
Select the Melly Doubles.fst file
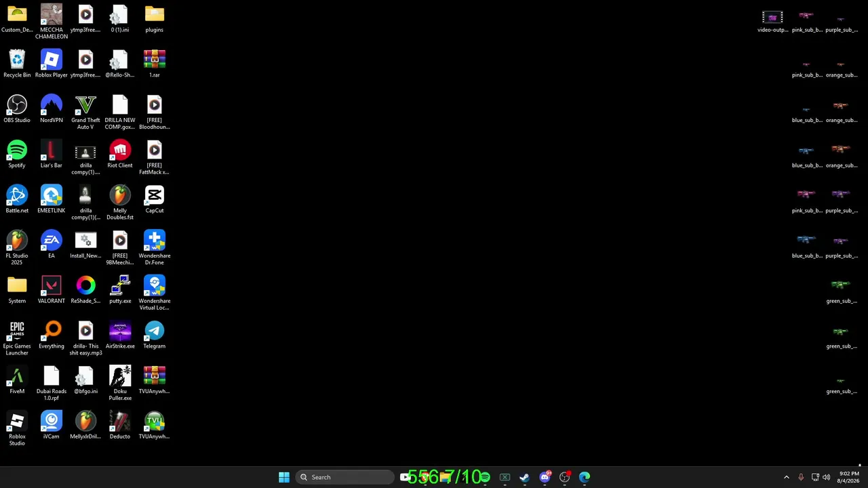120,203
